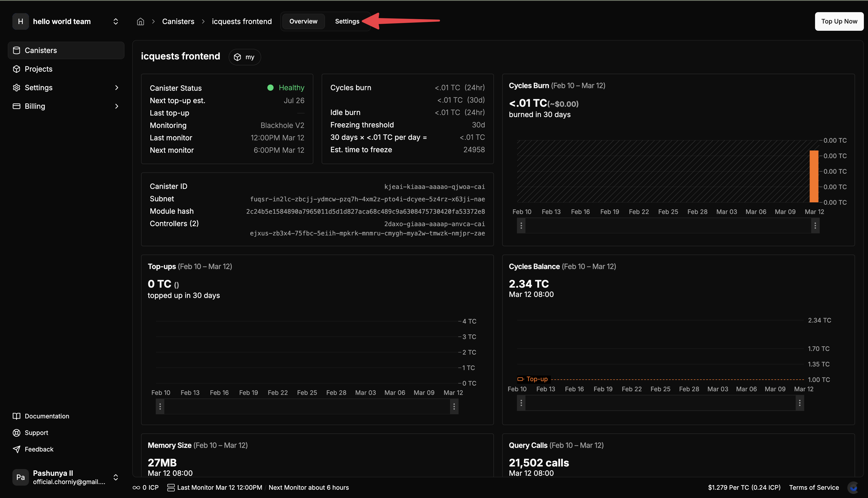Click the home icon in the breadcrumb
Image resolution: width=868 pixels, height=498 pixels.
pos(140,21)
